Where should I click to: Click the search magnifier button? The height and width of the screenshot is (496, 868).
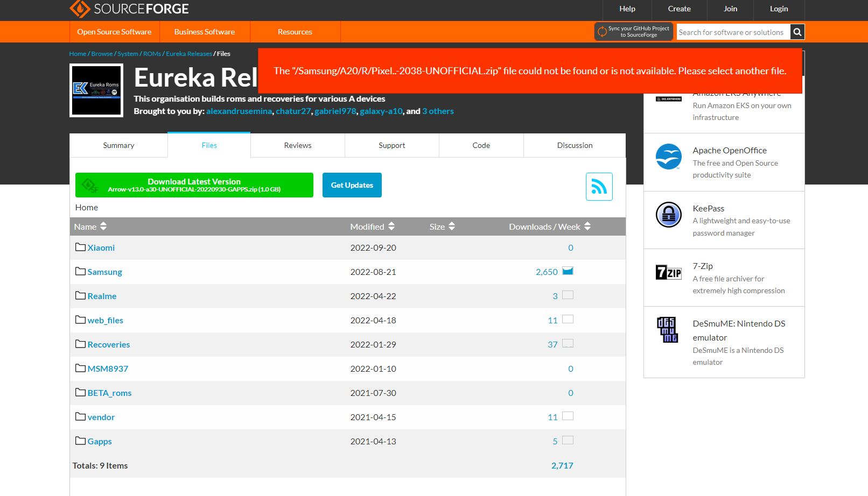click(797, 32)
